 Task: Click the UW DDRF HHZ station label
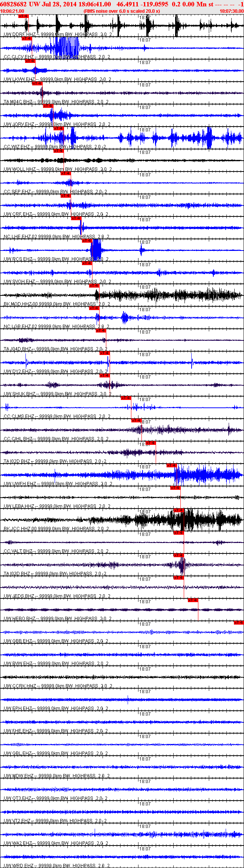tap(20, 34)
